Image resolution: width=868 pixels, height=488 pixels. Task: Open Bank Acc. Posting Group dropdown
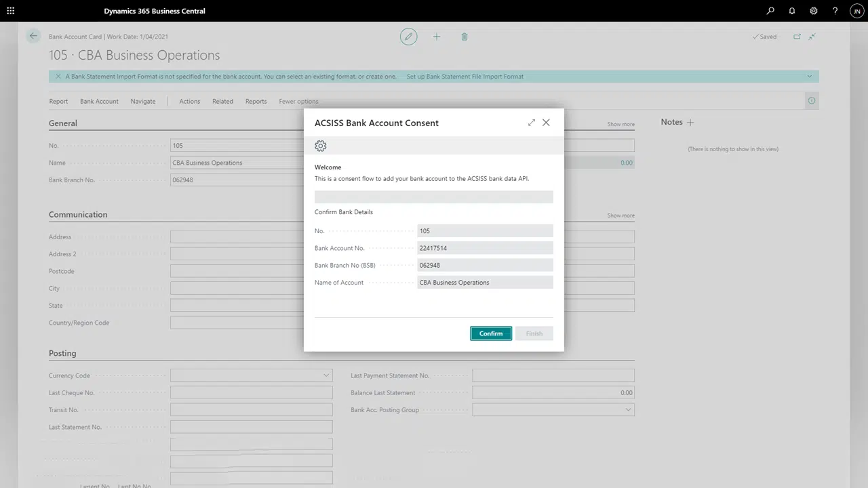click(628, 410)
